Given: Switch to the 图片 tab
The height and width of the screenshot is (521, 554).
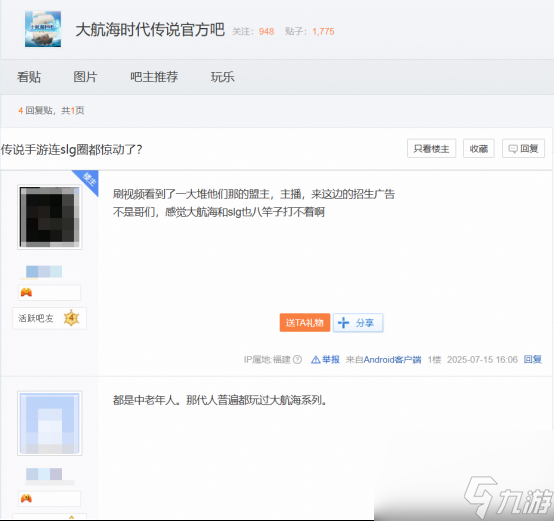Looking at the screenshot, I should coord(85,77).
